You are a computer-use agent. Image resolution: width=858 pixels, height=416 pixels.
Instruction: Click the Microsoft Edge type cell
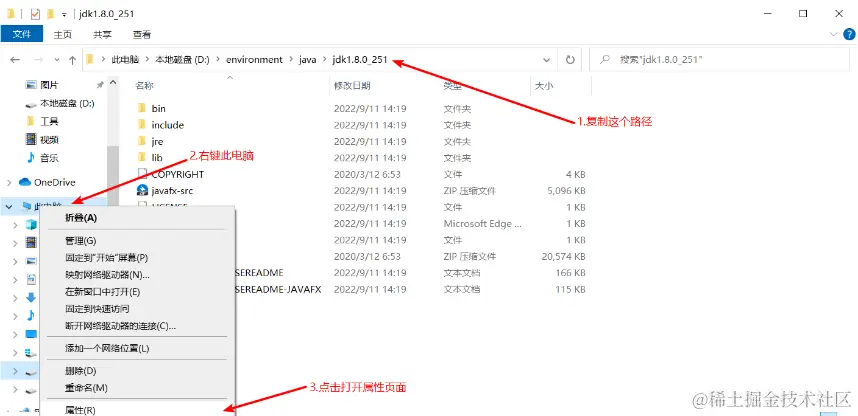pyautogui.click(x=483, y=223)
